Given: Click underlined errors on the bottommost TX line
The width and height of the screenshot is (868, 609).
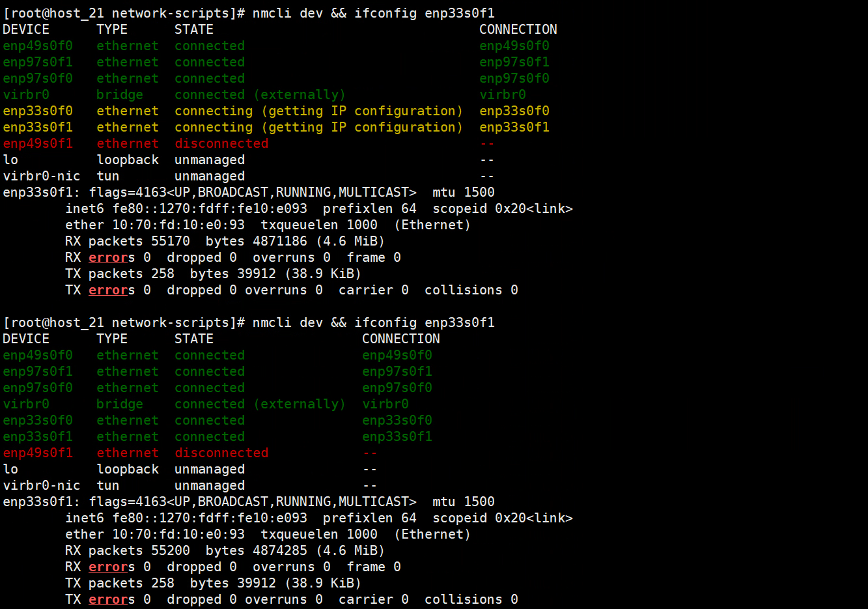Looking at the screenshot, I should coord(108,599).
